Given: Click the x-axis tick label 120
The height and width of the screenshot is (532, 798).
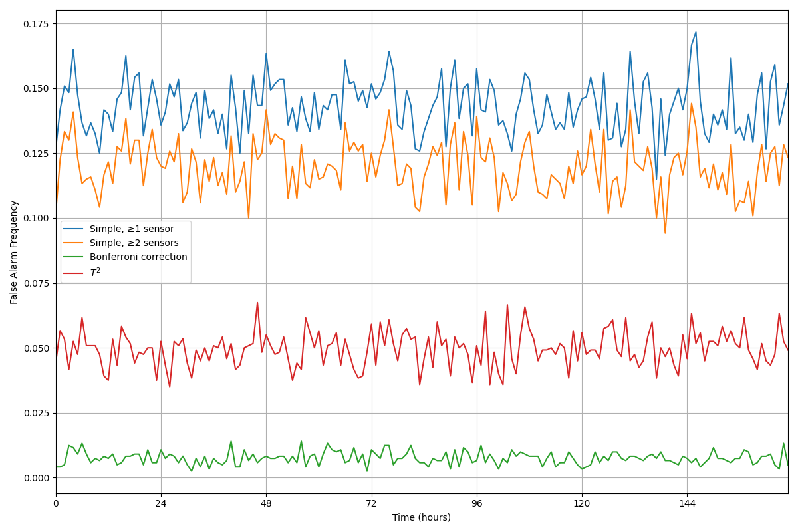Looking at the screenshot, I should point(582,504).
